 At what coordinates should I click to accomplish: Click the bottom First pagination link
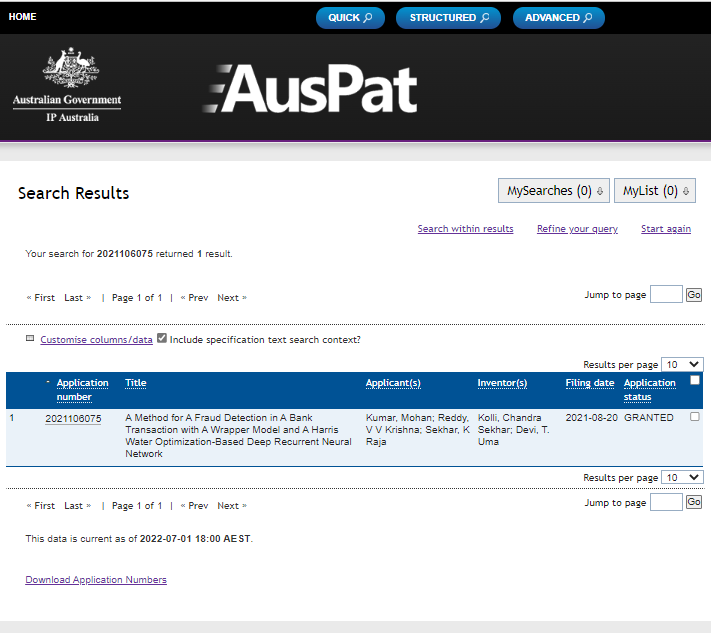[x=40, y=506]
